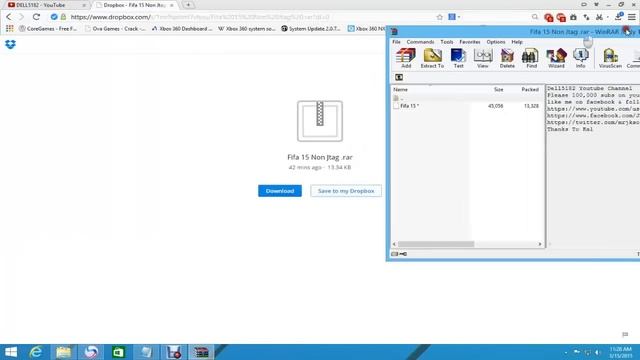
Task: Open the Apps bookmarks grid icon
Action: click(x=9, y=29)
